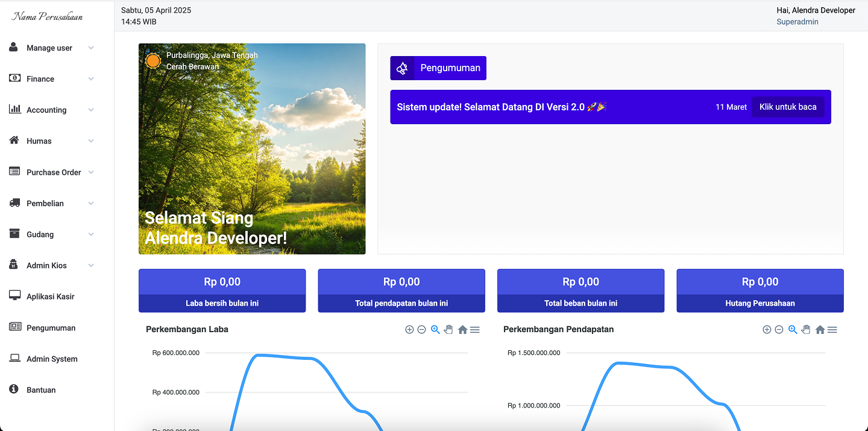
Task: Select the magnifier zoom tool on Laba chart
Action: (435, 330)
